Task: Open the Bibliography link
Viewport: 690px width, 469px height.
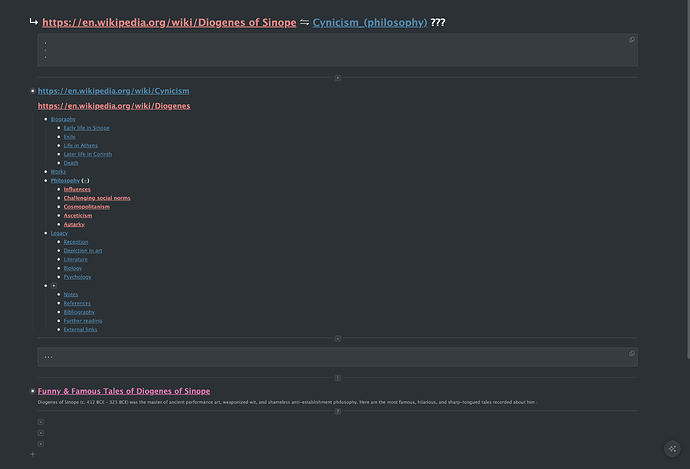Action: (x=79, y=312)
